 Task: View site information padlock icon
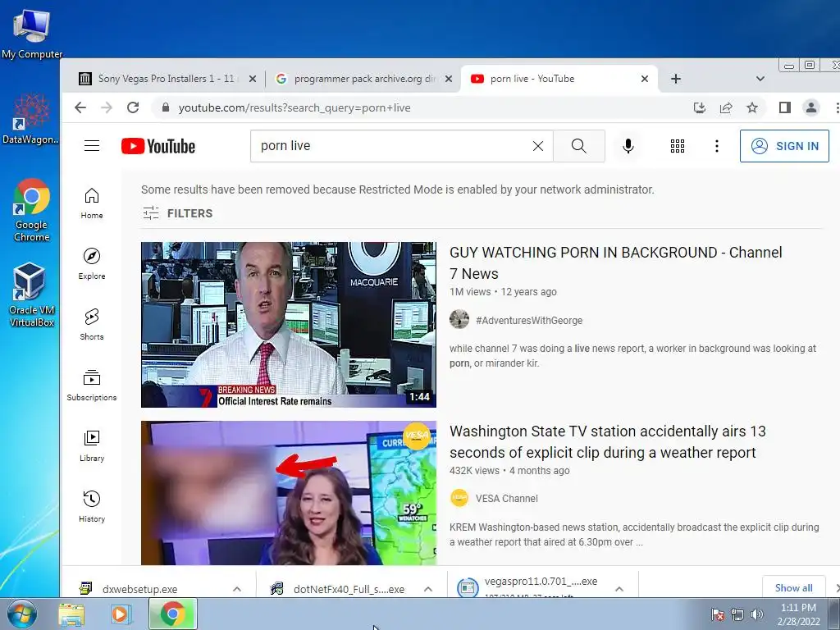point(166,107)
